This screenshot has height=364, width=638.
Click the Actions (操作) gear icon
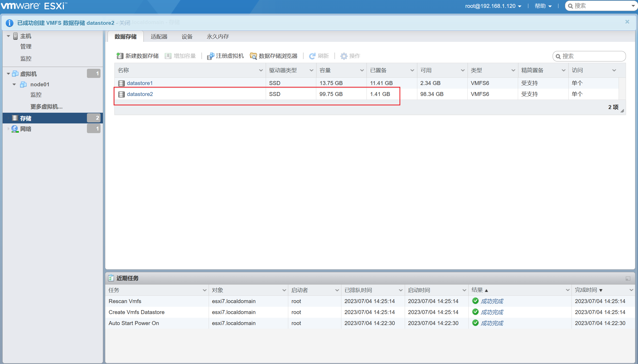pos(344,56)
